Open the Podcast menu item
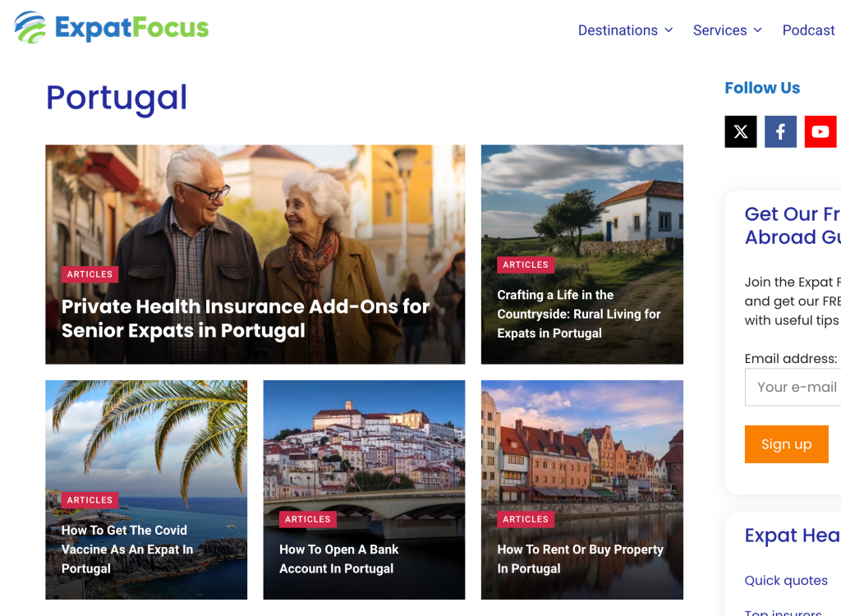 [x=808, y=30]
